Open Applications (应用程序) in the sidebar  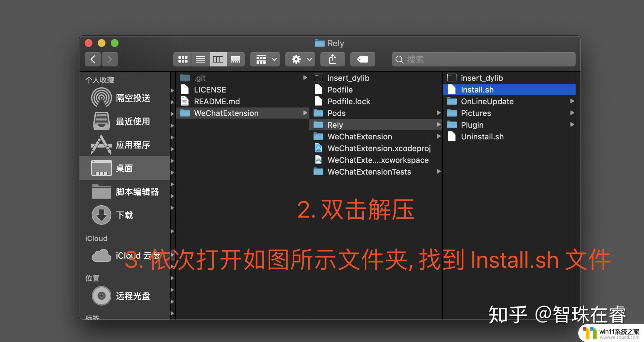pos(125,145)
